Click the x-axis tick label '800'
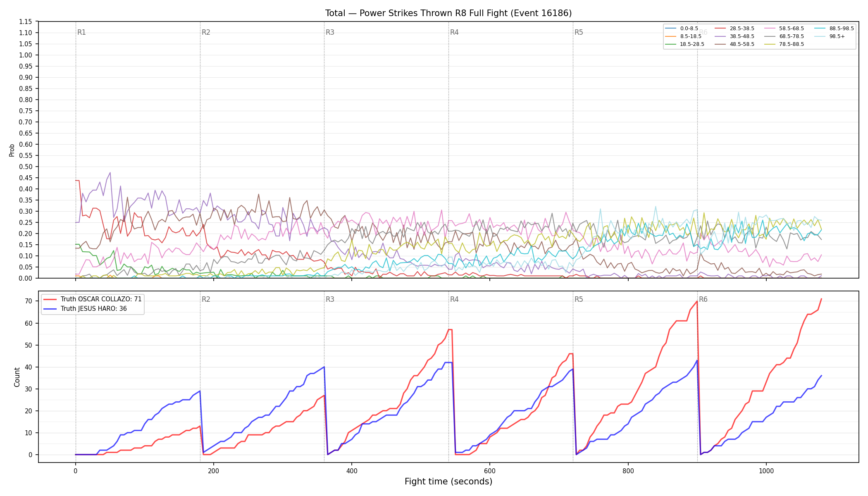868x496 pixels. click(628, 471)
